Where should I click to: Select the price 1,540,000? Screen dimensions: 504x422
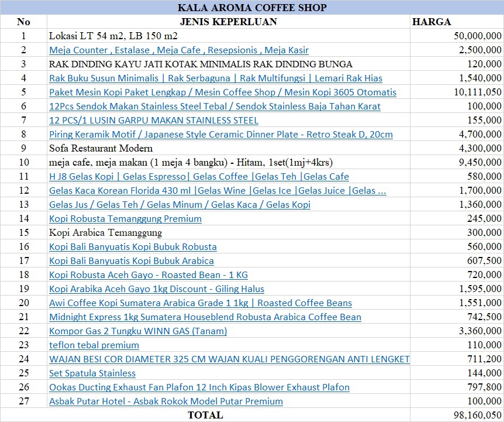point(457,78)
